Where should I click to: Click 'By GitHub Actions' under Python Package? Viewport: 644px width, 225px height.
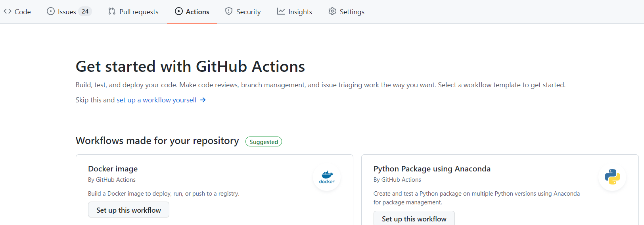397,180
